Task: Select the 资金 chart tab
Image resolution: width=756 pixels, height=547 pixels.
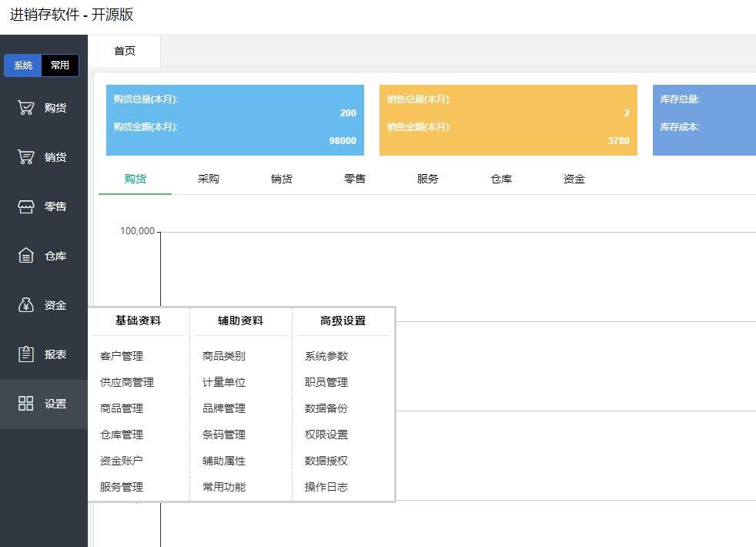Action: [x=574, y=179]
